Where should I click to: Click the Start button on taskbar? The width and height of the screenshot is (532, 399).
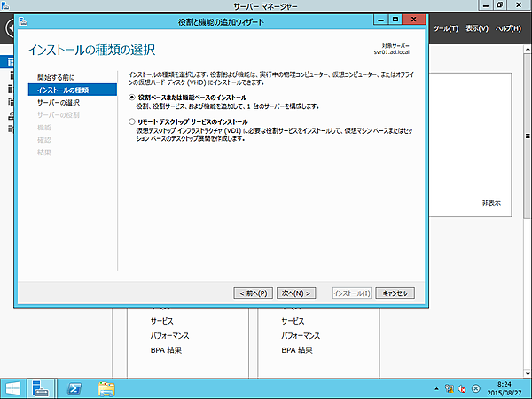point(12,388)
